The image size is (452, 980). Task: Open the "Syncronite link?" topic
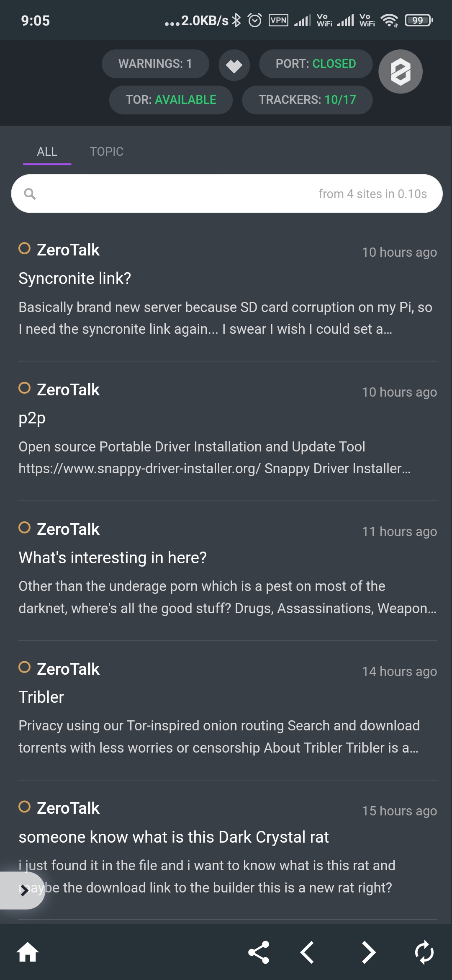pos(75,279)
